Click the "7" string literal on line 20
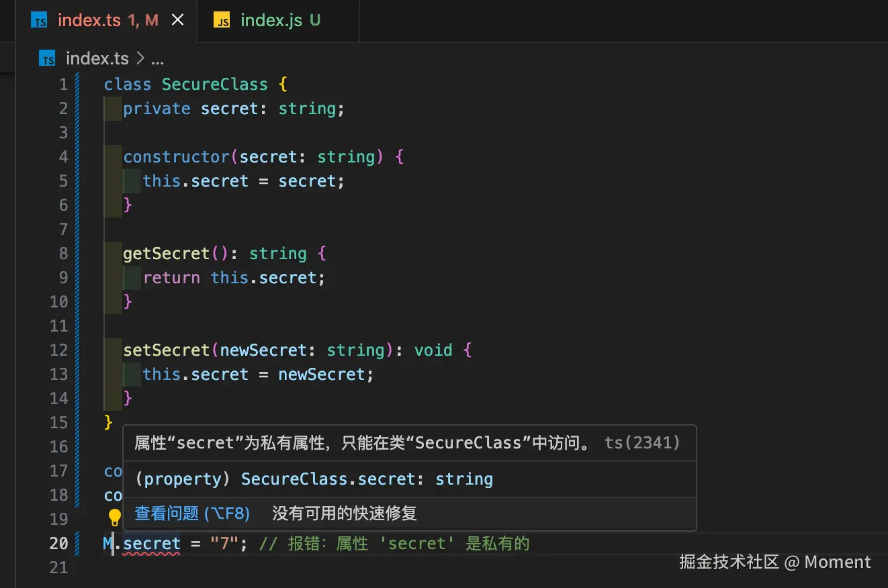Viewport: 888px width, 588px height. [x=225, y=543]
